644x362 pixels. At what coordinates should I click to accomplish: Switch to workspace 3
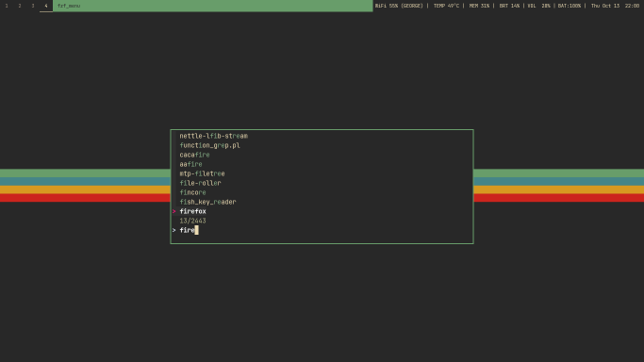[33, 6]
